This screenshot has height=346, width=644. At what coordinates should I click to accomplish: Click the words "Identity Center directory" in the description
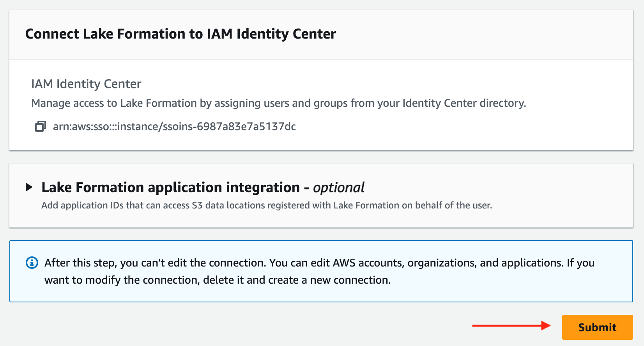pyautogui.click(x=464, y=103)
